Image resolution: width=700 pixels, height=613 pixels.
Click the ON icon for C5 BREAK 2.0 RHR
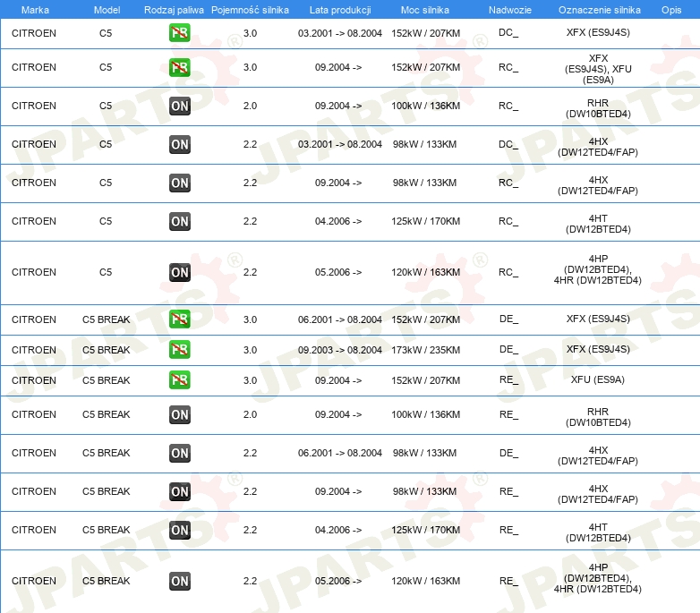(179, 414)
